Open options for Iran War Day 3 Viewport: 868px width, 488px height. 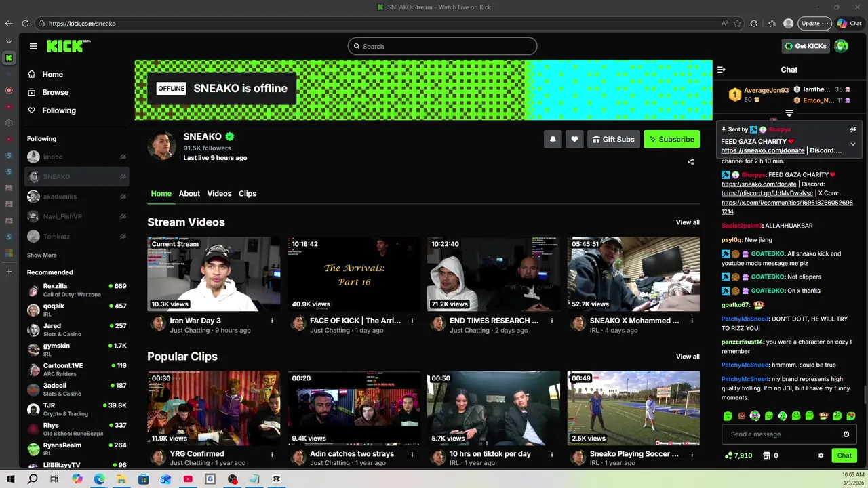pyautogui.click(x=272, y=321)
